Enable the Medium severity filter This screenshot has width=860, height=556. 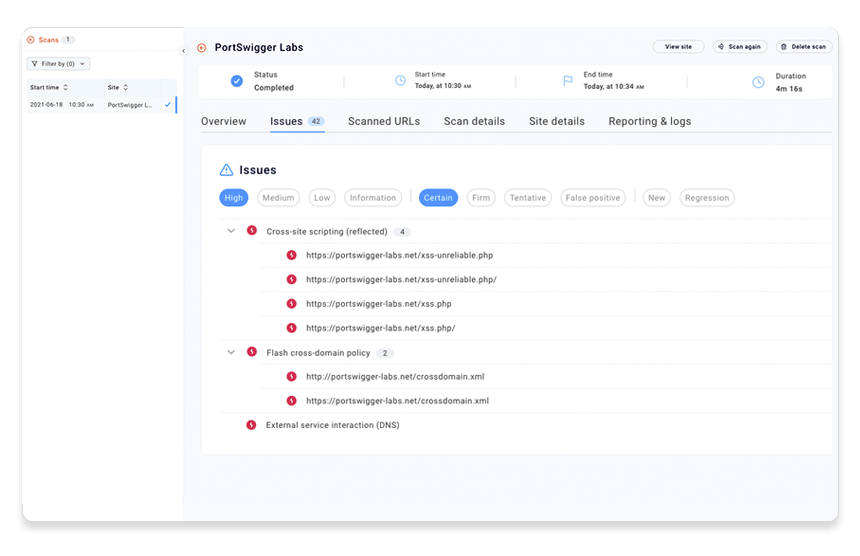click(278, 198)
